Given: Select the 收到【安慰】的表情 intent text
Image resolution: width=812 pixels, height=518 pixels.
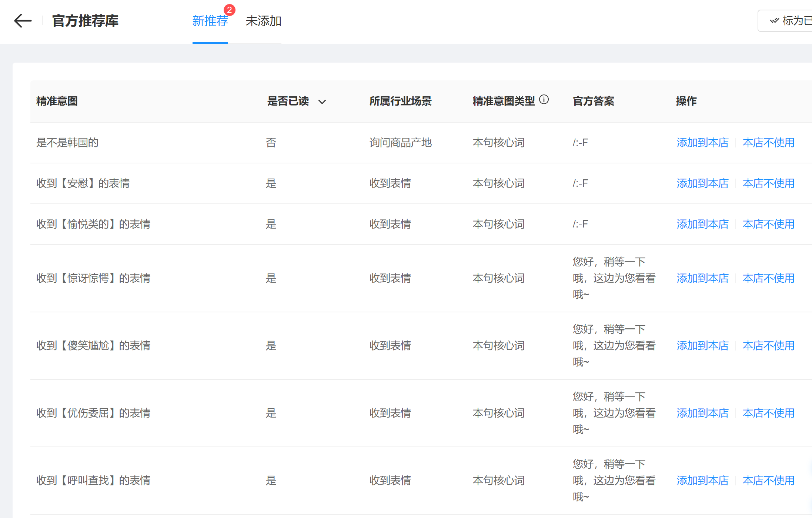Looking at the screenshot, I should (83, 183).
